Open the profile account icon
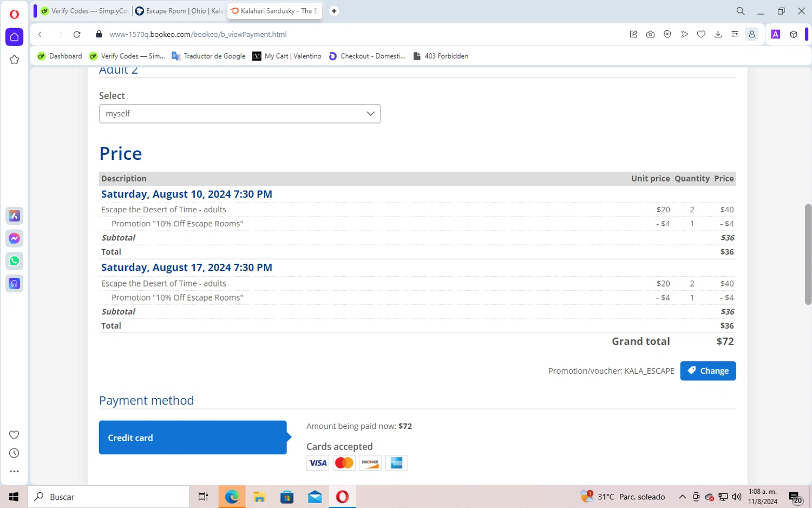 point(752,34)
